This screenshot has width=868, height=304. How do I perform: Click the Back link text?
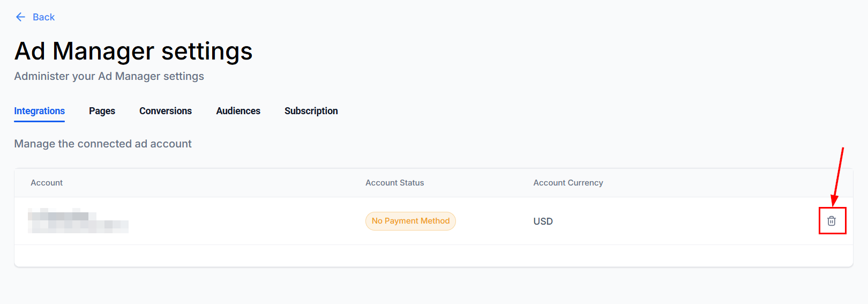(x=43, y=17)
